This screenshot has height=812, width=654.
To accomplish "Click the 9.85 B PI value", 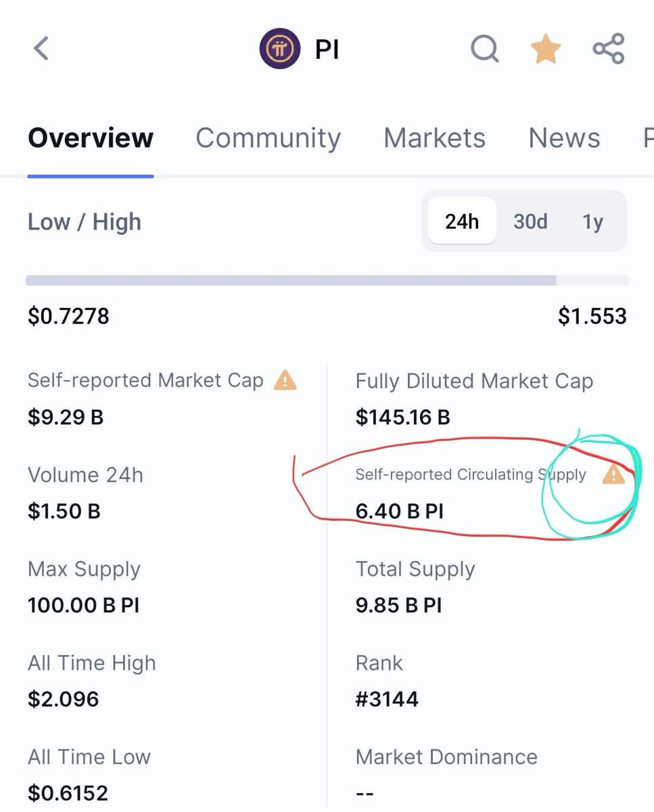I will pos(399,605).
